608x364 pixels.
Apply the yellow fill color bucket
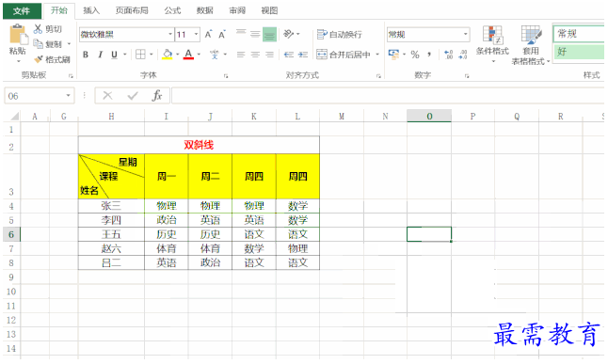pyautogui.click(x=168, y=55)
